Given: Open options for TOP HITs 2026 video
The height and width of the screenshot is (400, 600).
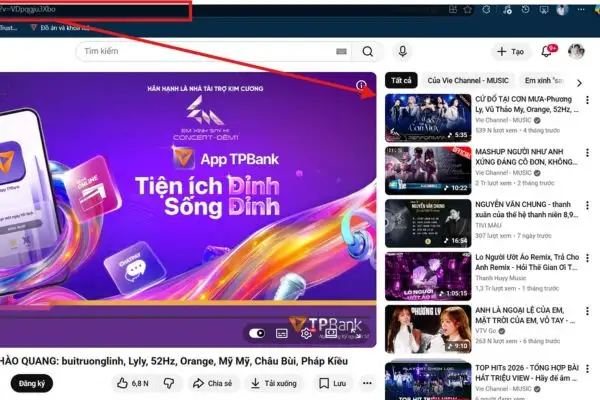Looking at the screenshot, I should click(x=587, y=369).
